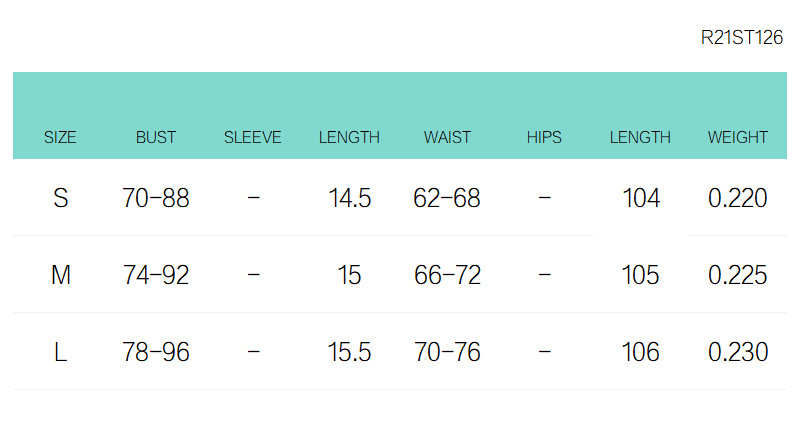This screenshot has width=800, height=425.
Task: Click the WAIST column header
Action: coord(447,138)
